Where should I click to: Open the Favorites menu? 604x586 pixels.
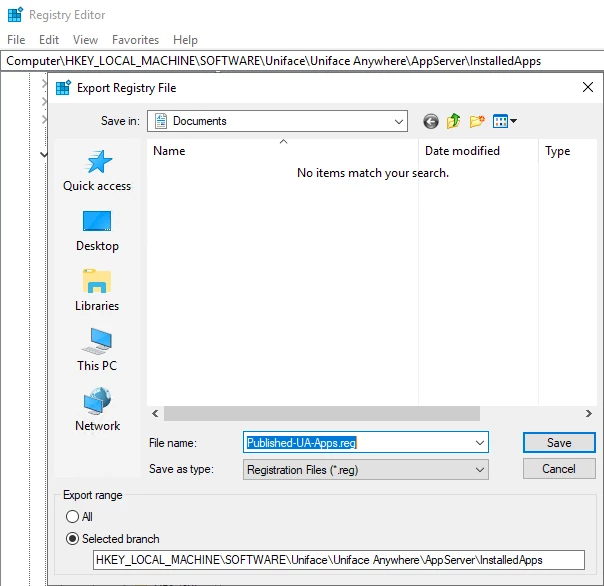click(136, 40)
